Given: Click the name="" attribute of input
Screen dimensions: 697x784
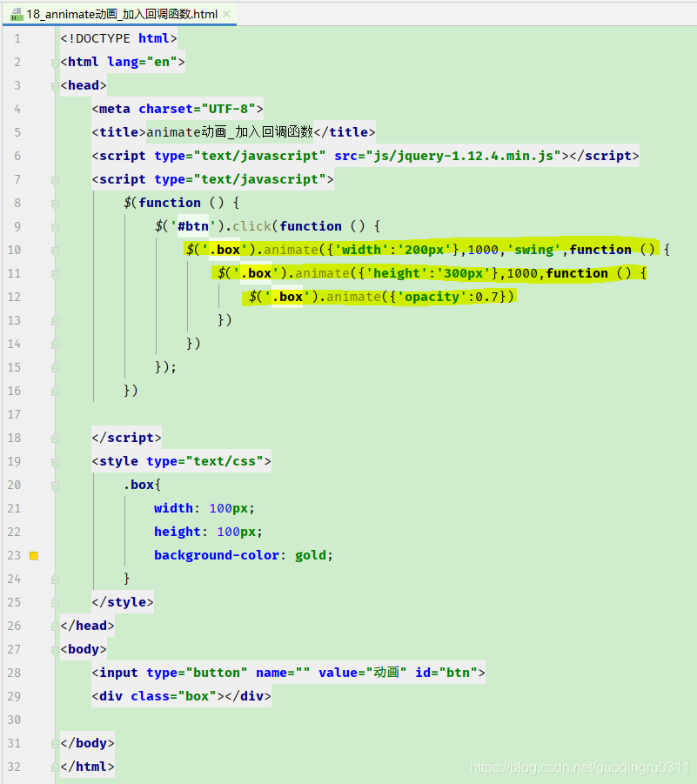Looking at the screenshot, I should click(283, 673).
